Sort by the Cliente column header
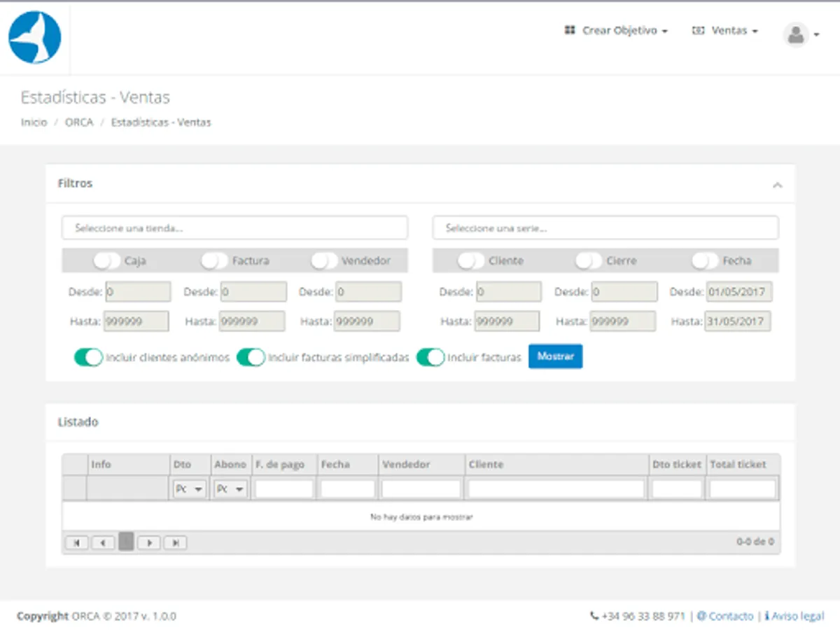This screenshot has height=630, width=840. (556, 465)
